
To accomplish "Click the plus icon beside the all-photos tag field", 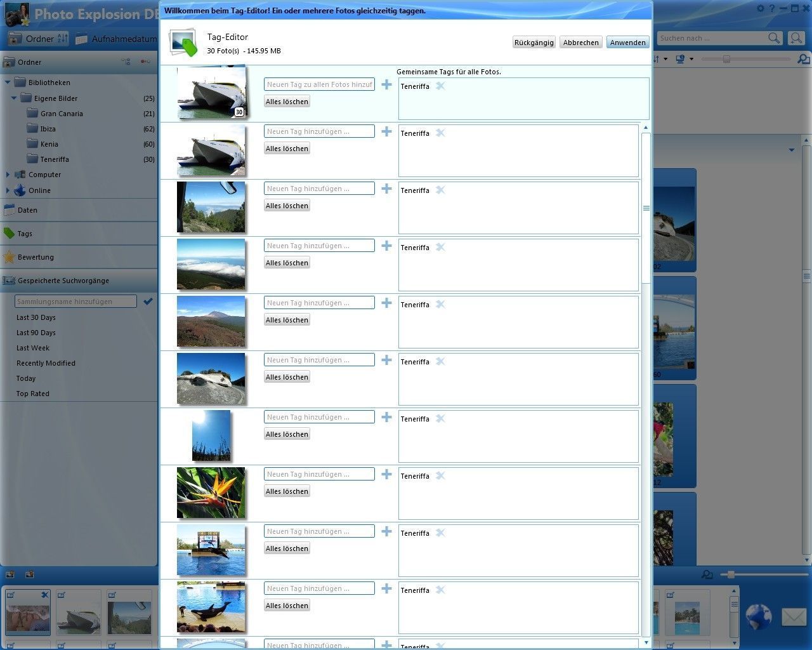I will (x=386, y=84).
